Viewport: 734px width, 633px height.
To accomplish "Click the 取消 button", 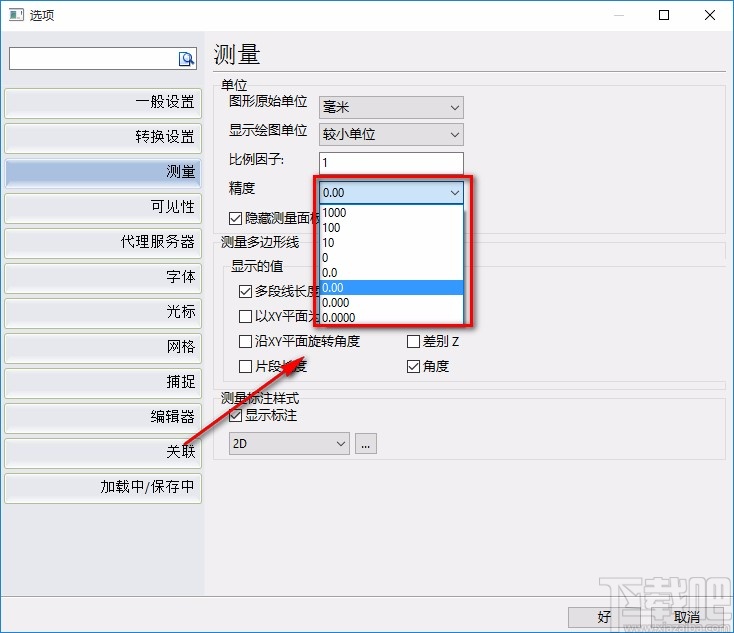I will (x=686, y=617).
